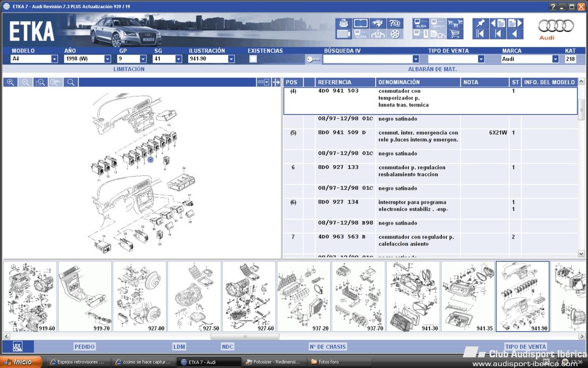The width and height of the screenshot is (588, 368).
Task: Click the LDM button in the bottom bar
Action: (179, 347)
